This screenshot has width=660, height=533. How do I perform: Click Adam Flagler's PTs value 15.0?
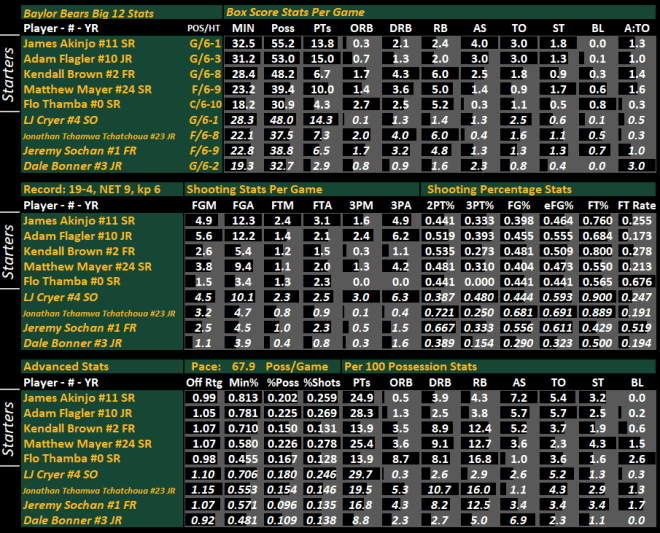pos(322,59)
